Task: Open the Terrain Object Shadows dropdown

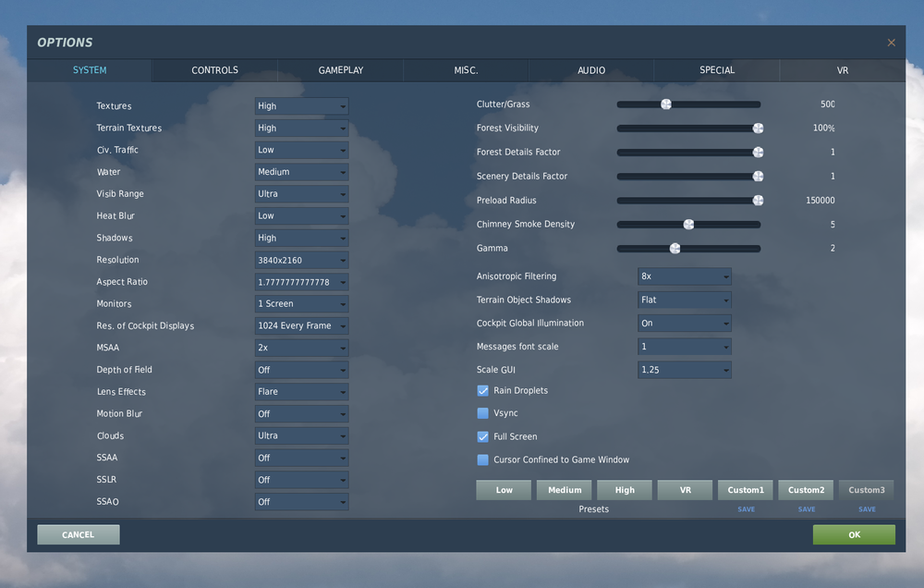Action: (684, 299)
